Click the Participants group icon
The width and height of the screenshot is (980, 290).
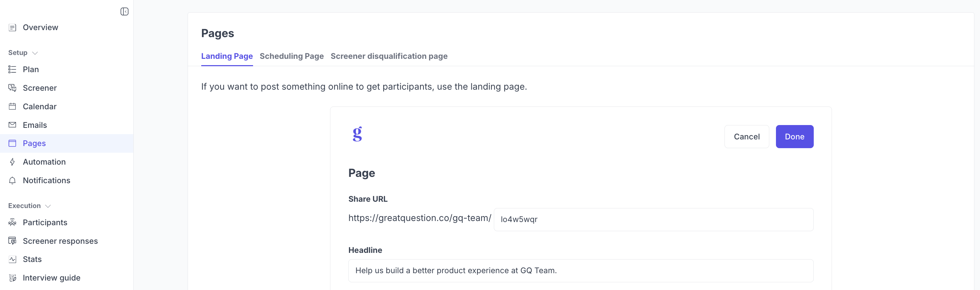13,222
